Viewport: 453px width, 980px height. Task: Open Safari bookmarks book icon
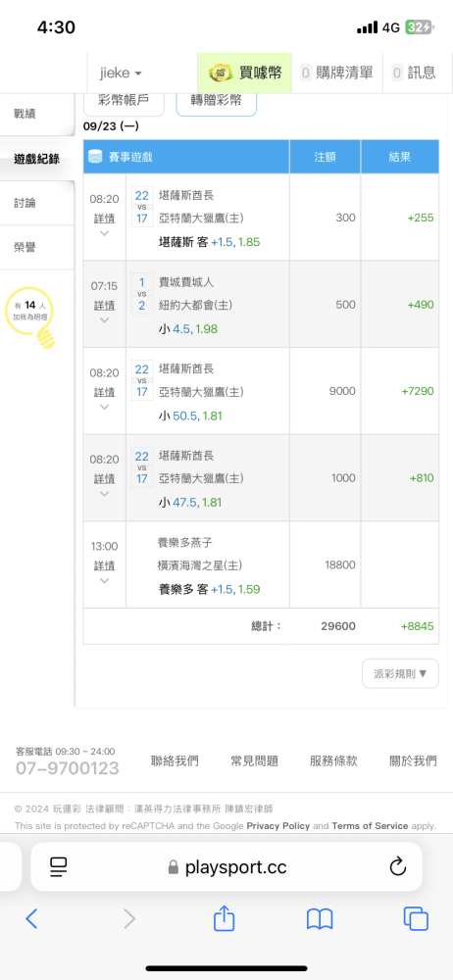tap(319, 919)
